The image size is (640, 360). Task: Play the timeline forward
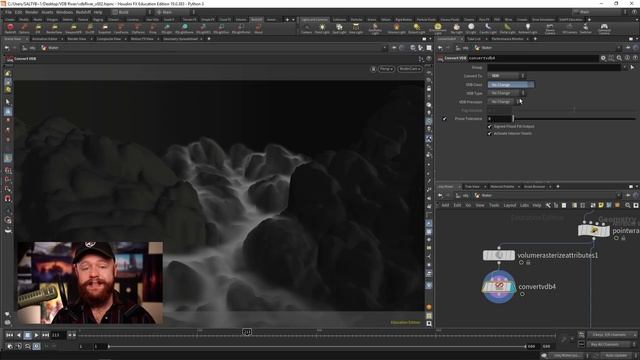37,335
